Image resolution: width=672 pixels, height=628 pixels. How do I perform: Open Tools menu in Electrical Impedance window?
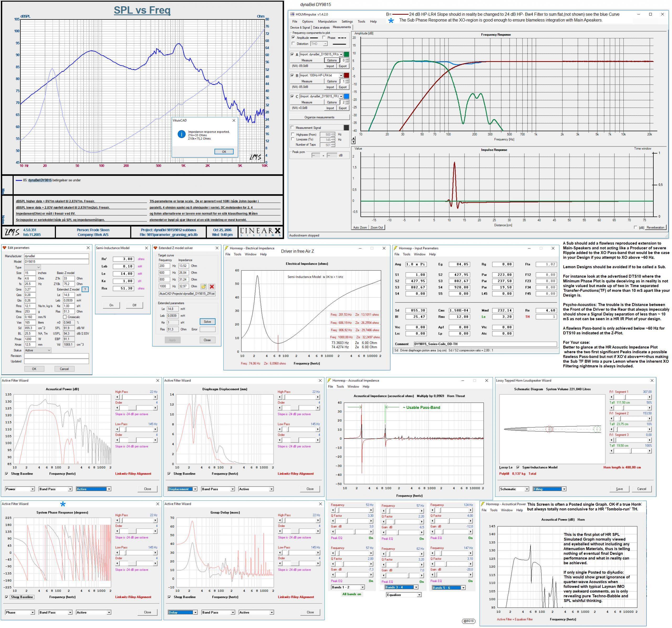tap(238, 254)
